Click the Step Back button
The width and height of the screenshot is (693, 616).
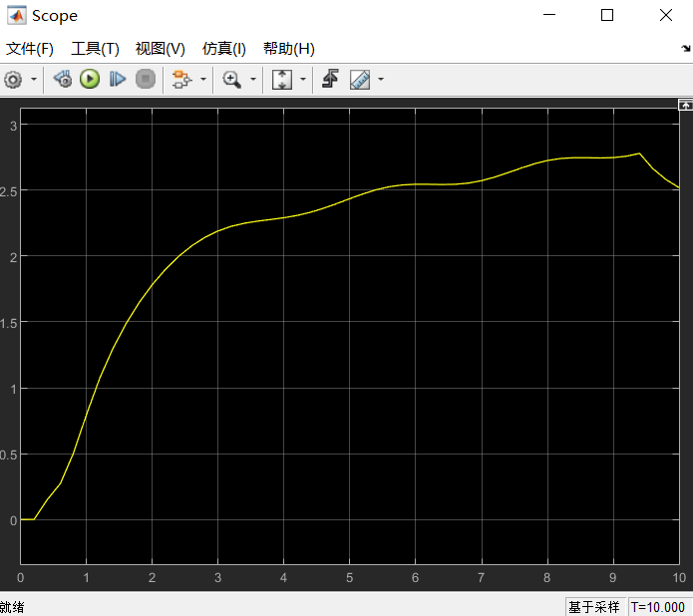click(x=63, y=80)
